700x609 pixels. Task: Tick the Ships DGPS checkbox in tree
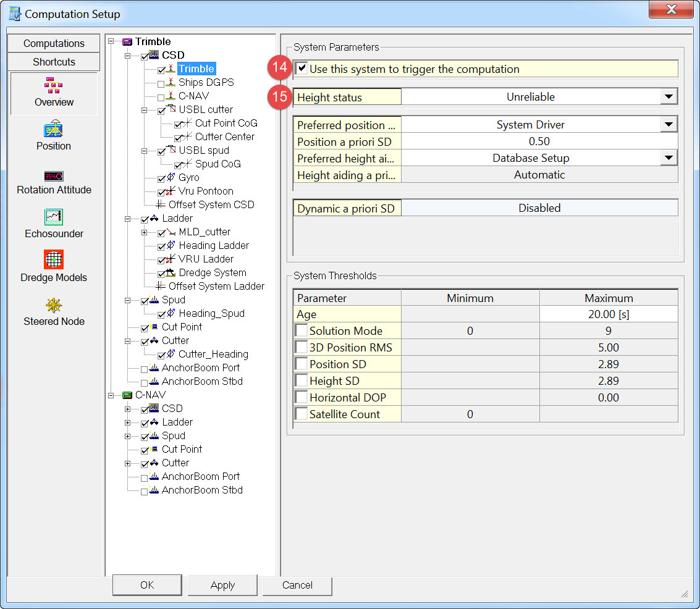(161, 83)
